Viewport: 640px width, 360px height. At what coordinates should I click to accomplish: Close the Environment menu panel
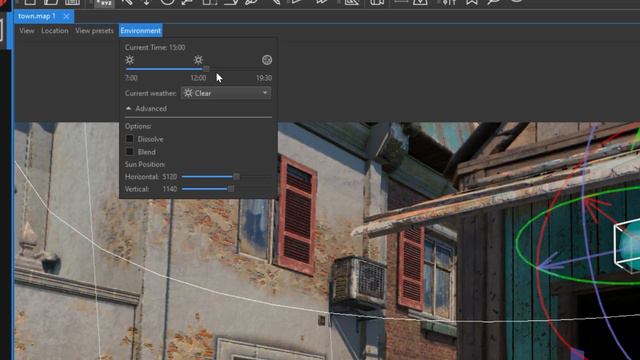tap(140, 31)
